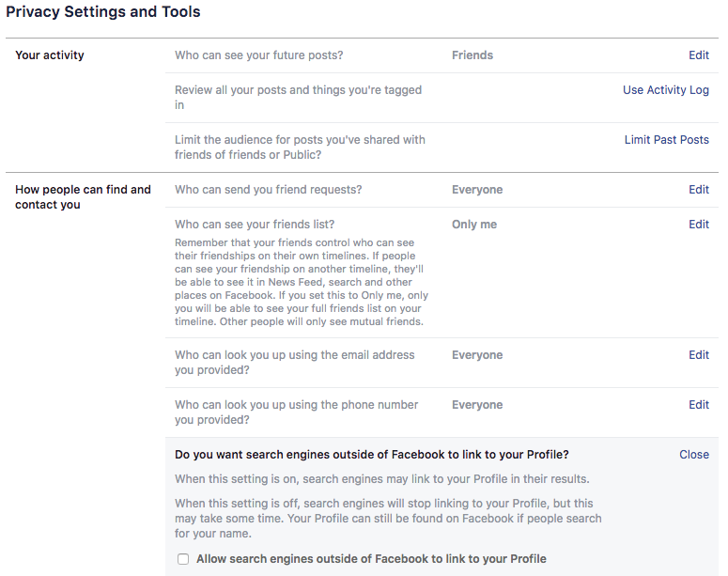
Task: Expand the 'Who can see your friends list?' row
Action: pyautogui.click(x=255, y=225)
